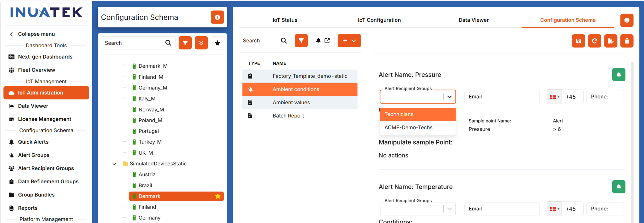This screenshot has width=644, height=223.
Task: Open the Temperature country code flag dropdown
Action: [x=554, y=209]
